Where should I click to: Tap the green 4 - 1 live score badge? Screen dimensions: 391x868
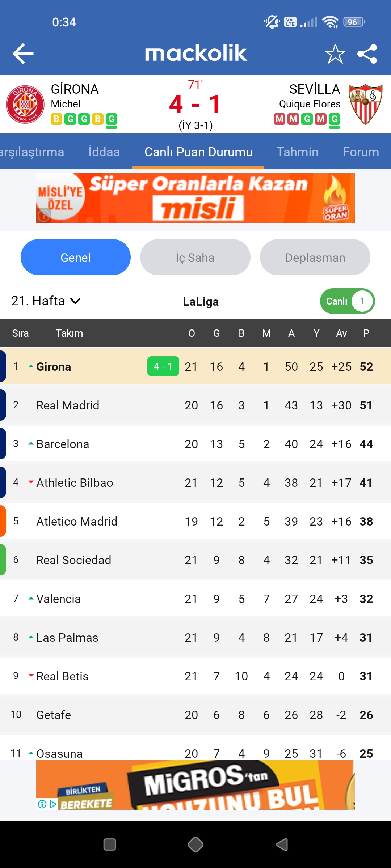pyautogui.click(x=163, y=366)
